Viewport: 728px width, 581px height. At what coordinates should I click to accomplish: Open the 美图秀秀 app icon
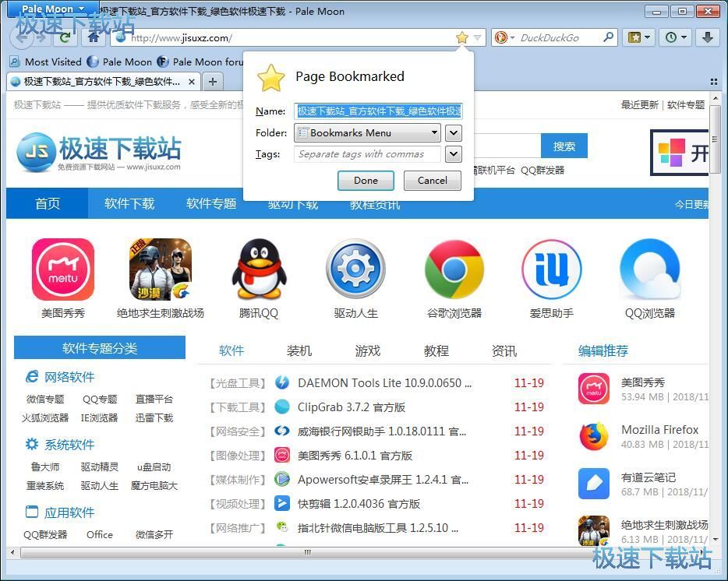click(63, 269)
